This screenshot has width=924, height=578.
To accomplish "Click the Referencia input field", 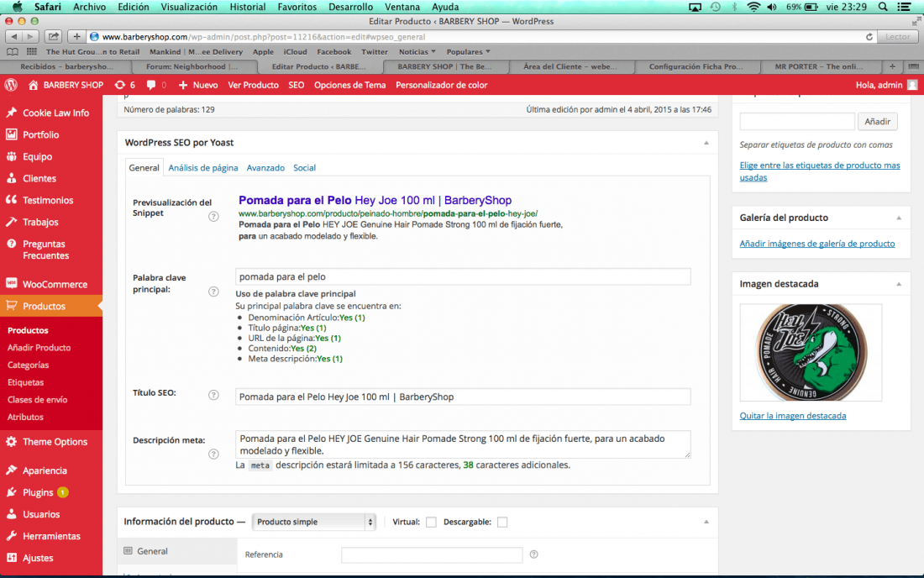I will (x=432, y=554).
